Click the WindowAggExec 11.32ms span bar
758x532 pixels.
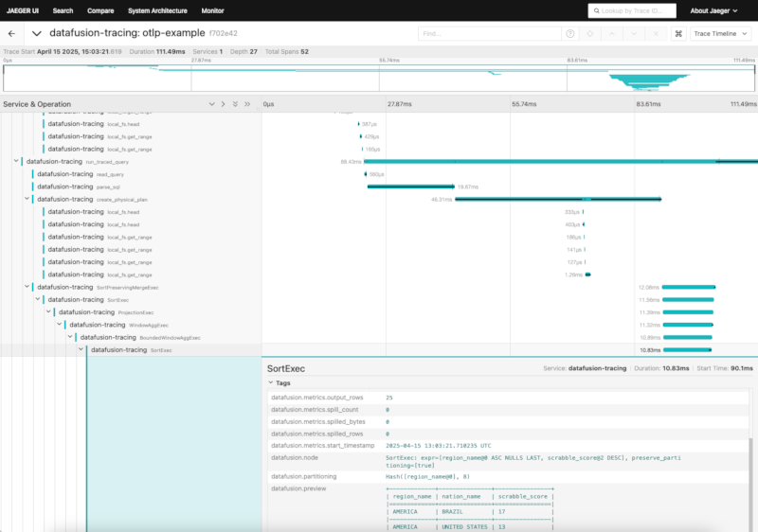coord(689,325)
